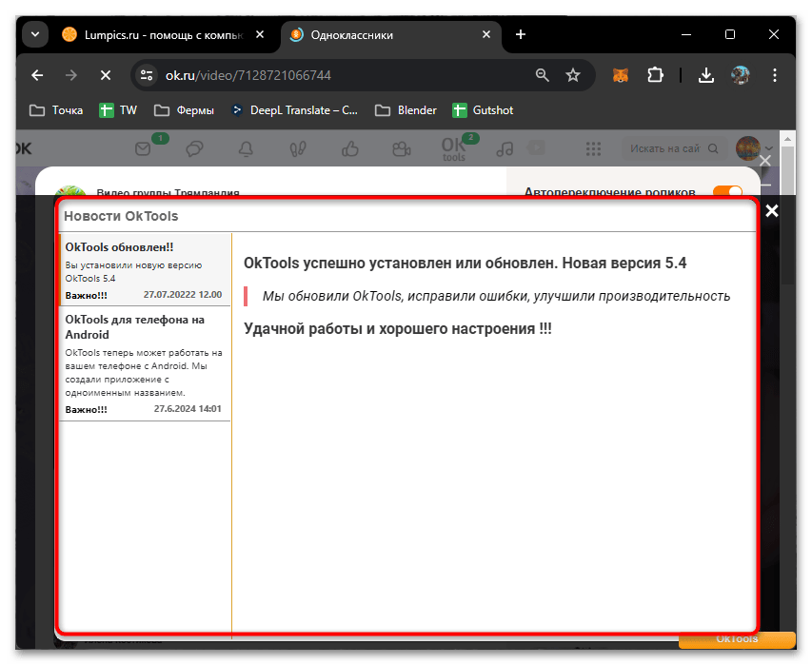
Task: Open music via the note icon
Action: click(x=505, y=148)
